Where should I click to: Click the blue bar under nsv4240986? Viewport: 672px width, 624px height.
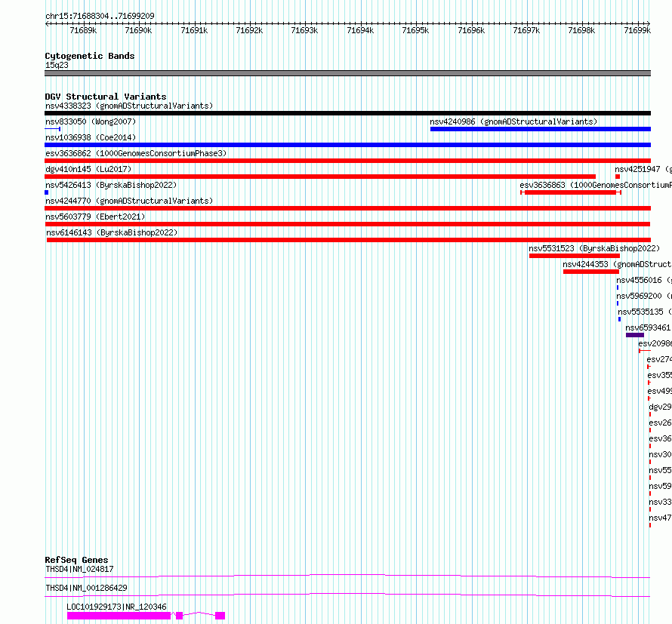pos(541,129)
